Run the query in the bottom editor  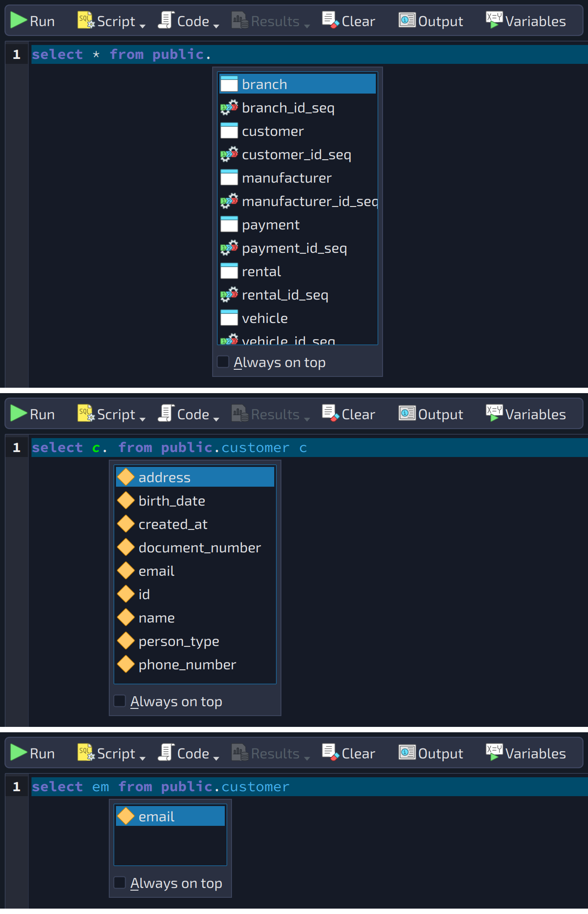pos(32,753)
